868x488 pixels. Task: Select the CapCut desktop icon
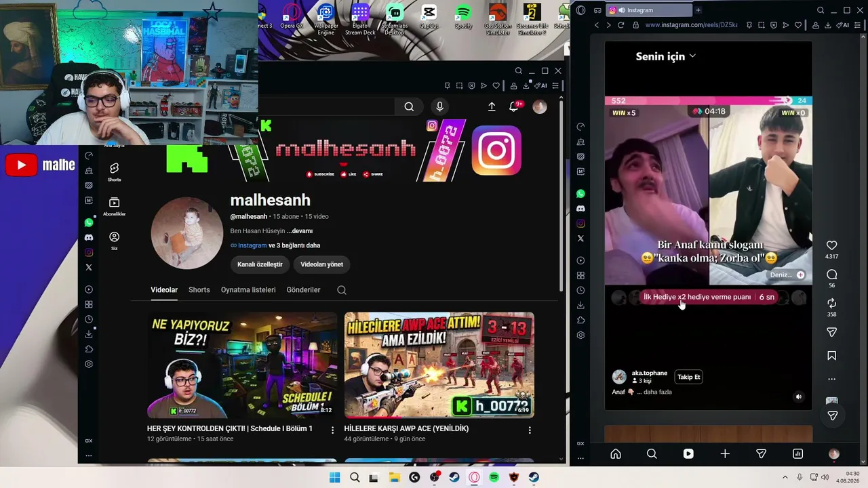429,18
